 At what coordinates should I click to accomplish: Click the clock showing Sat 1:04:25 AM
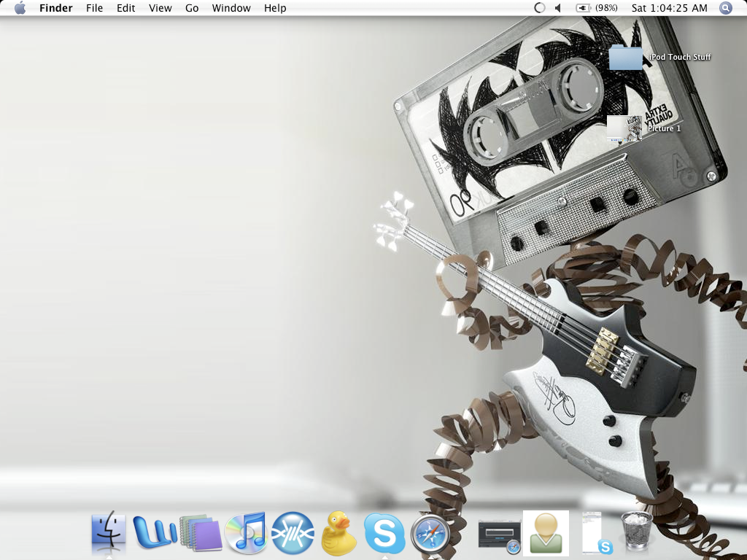coord(670,8)
